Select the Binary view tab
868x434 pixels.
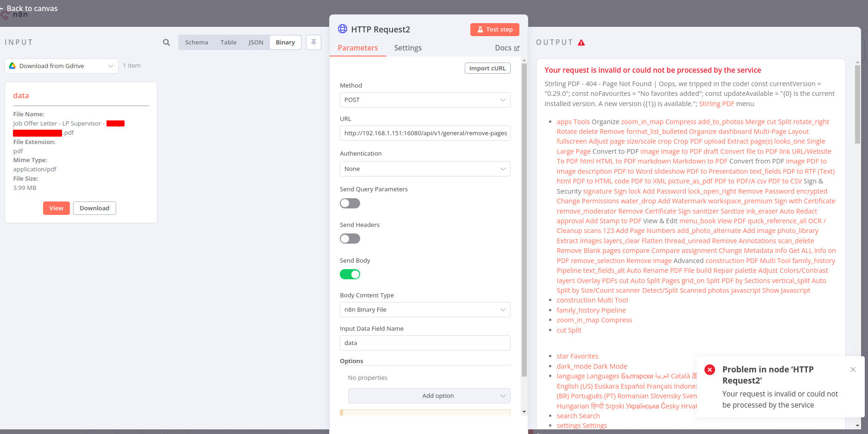pos(285,42)
